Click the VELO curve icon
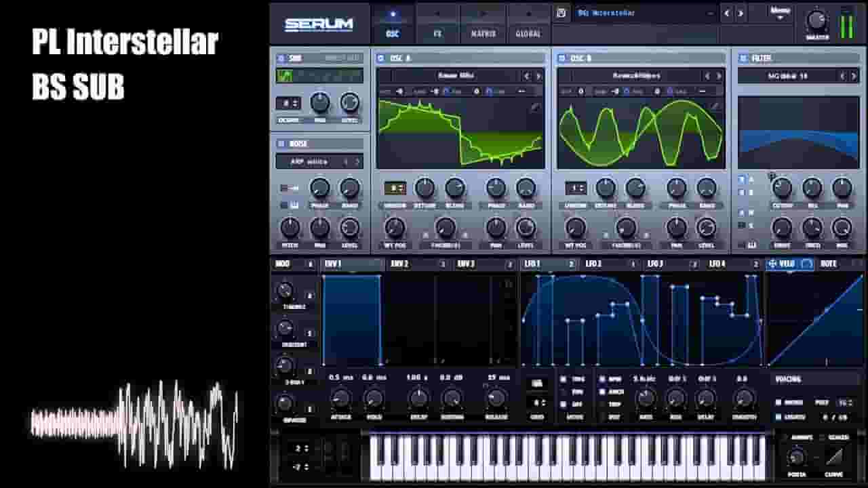868x488 pixels. 807,264
